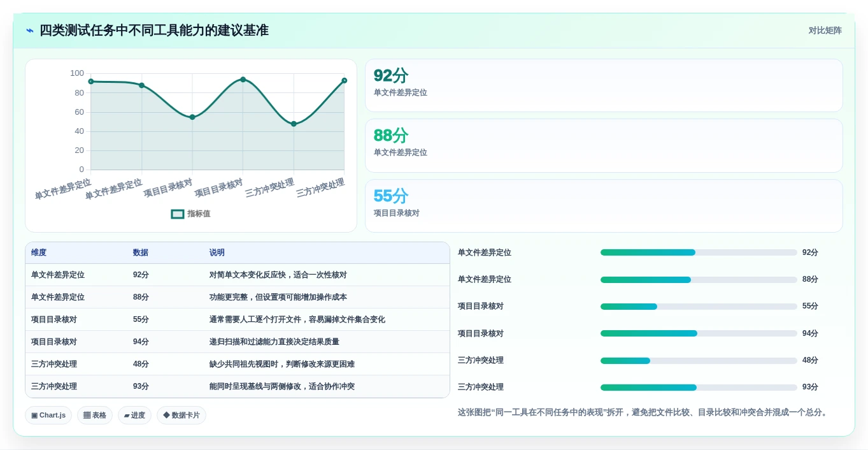Open the 88分 score card
868x450 pixels.
[x=604, y=145]
